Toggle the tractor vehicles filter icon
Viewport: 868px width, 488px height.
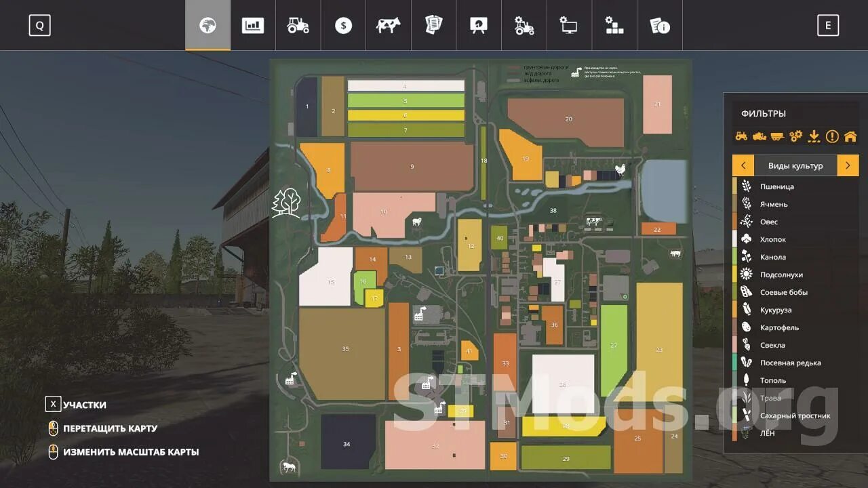click(x=741, y=136)
